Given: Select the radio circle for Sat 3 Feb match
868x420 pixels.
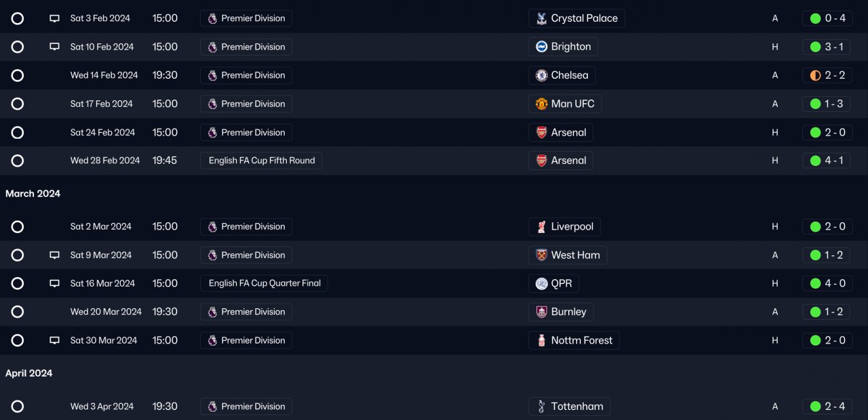Looking at the screenshot, I should click(x=18, y=18).
